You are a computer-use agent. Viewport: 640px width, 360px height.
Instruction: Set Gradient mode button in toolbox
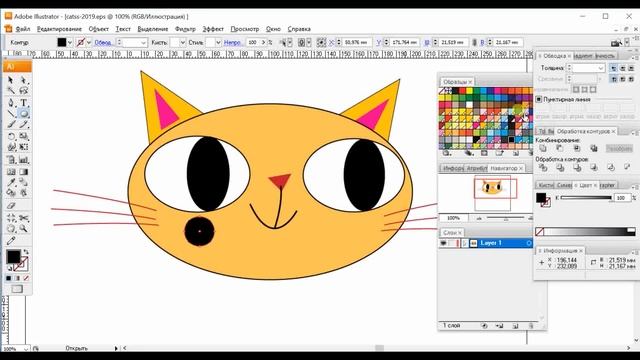pyautogui.click(x=17, y=278)
